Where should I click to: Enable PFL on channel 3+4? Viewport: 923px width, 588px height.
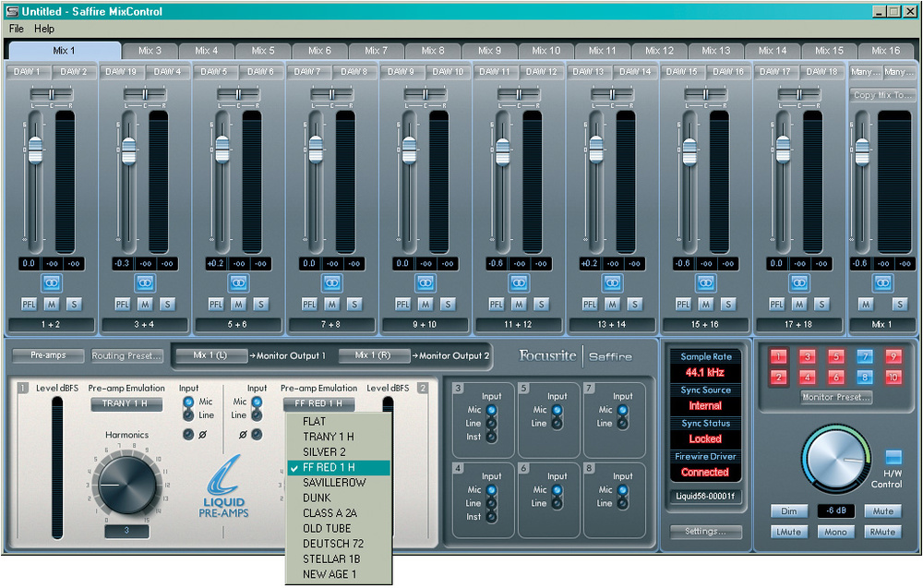click(x=123, y=304)
